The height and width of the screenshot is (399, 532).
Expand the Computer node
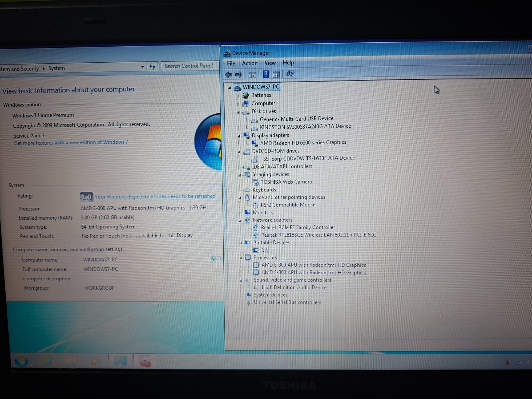238,104
